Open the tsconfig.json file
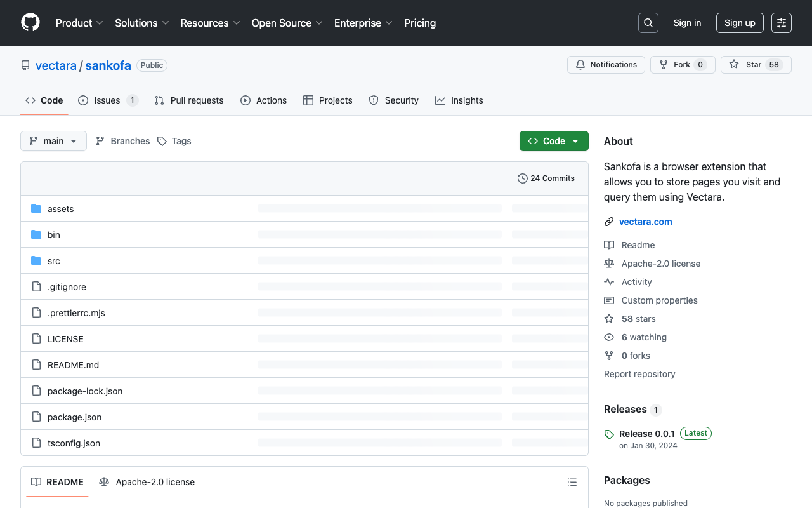This screenshot has width=812, height=508. (x=74, y=443)
